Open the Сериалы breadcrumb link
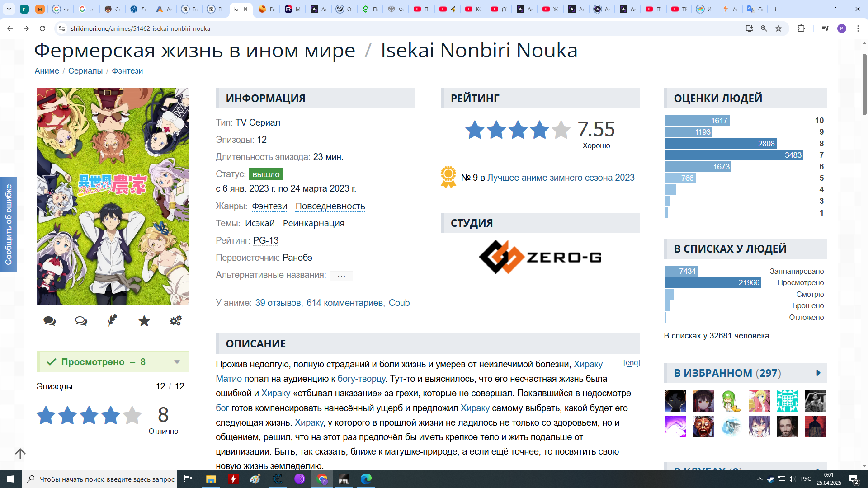Image resolution: width=868 pixels, height=488 pixels. coord(85,71)
